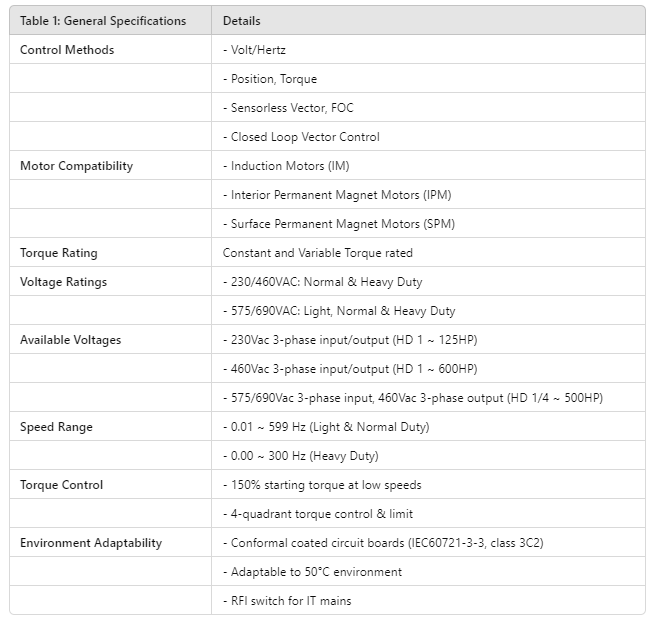
Task: Select the 'Voltage Ratings' row label
Action: point(63,282)
